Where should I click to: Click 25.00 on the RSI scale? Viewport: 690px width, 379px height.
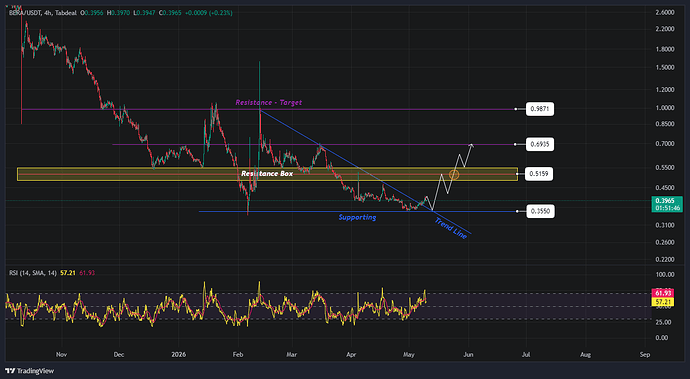point(664,322)
